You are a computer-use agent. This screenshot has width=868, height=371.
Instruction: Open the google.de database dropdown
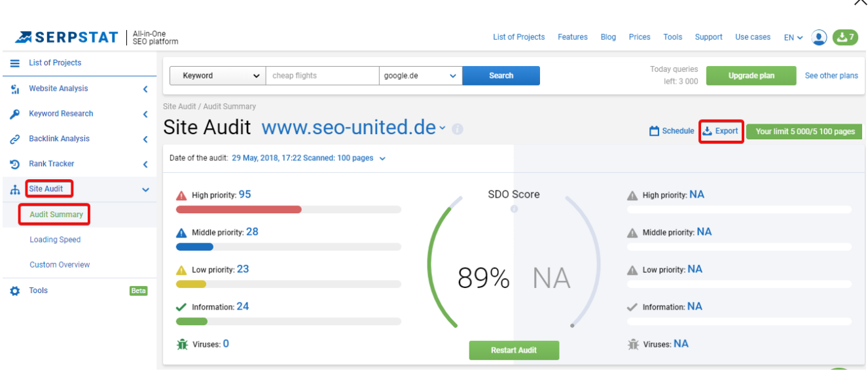click(420, 76)
